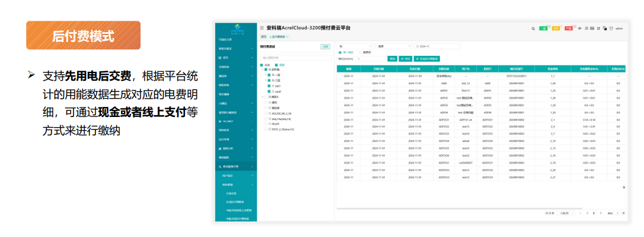Expand the 园区A tree node arrow
The width and height of the screenshot is (644, 237).
262,97
